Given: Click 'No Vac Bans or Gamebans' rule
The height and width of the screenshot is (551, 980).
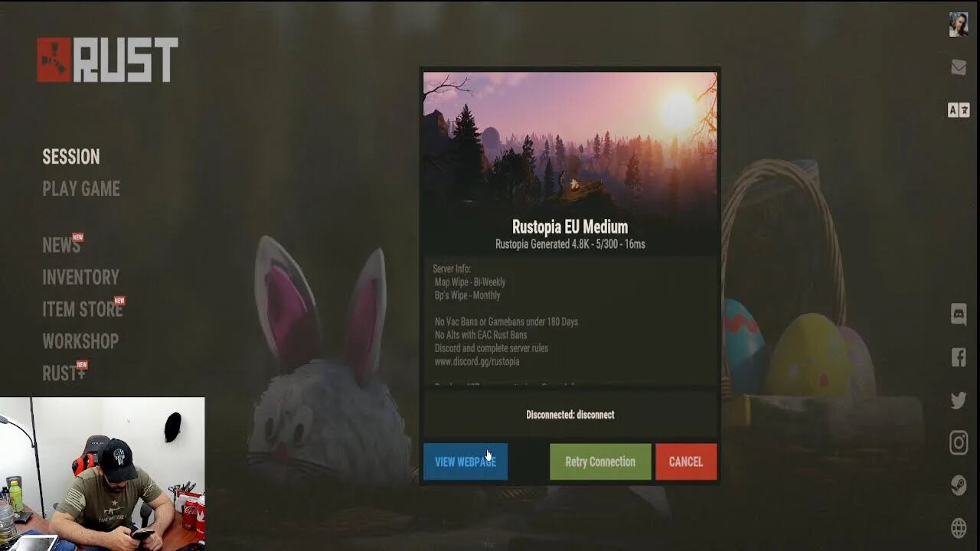Looking at the screenshot, I should 506,322.
